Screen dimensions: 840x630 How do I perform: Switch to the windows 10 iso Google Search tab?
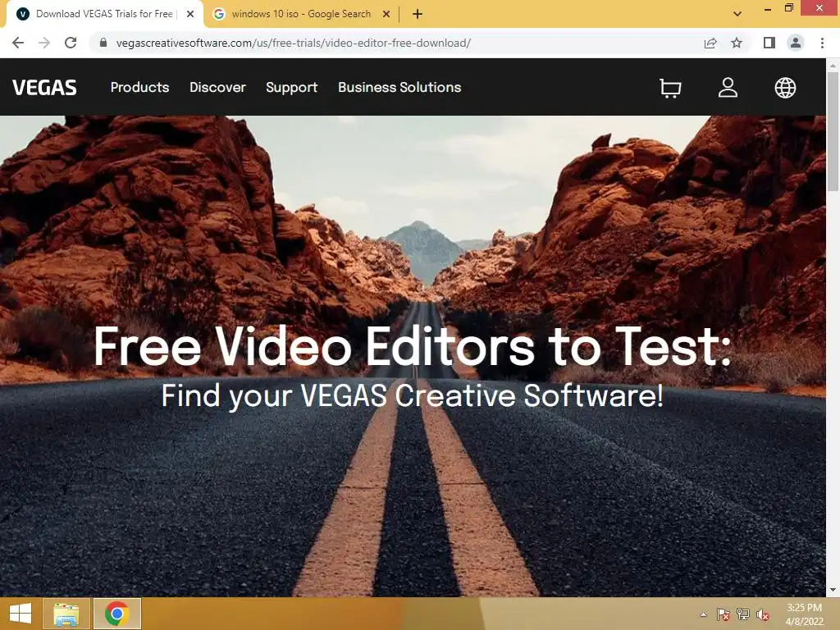pos(300,15)
